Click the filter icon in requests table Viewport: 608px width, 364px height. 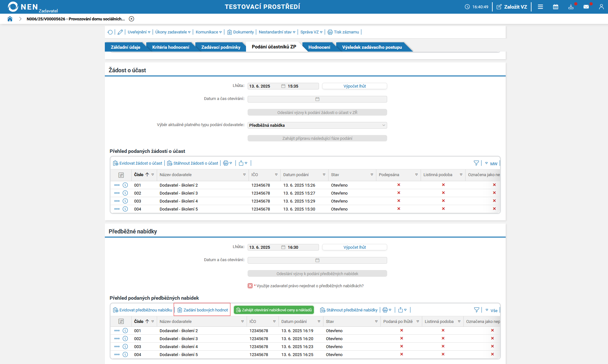click(476, 163)
